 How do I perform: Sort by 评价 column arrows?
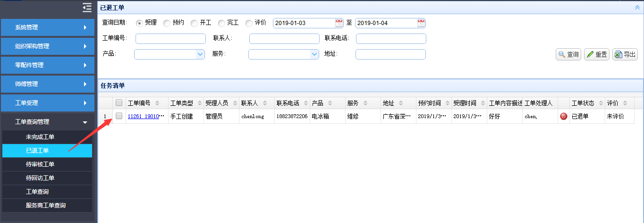625,103
